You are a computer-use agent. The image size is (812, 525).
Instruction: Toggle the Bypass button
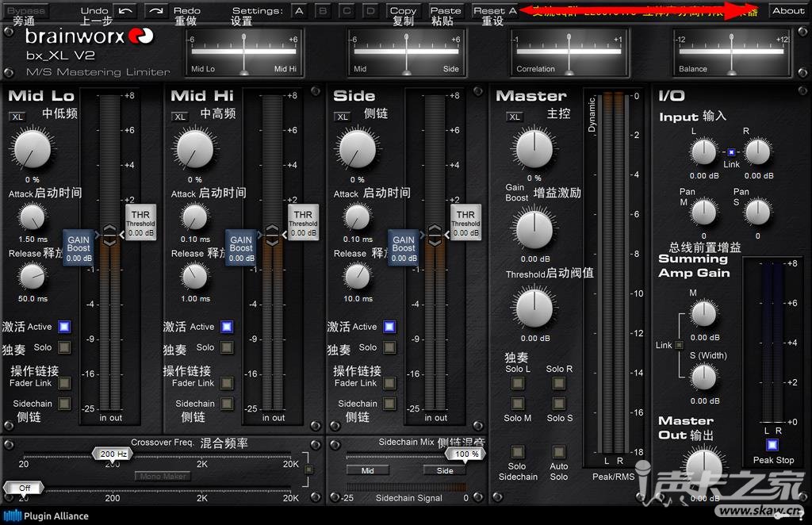pos(26,10)
